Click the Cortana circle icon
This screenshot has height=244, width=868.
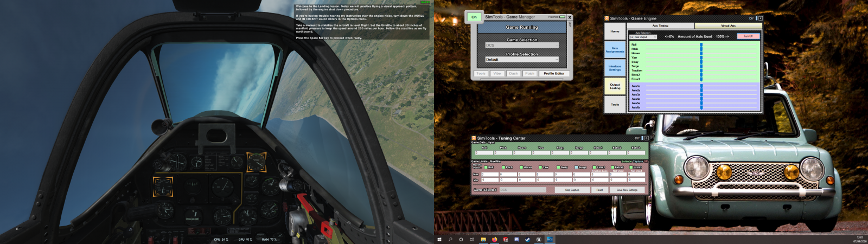coord(461,239)
